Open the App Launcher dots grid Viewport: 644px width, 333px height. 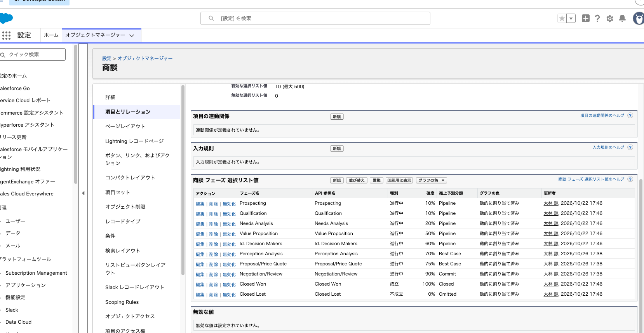pyautogui.click(x=6, y=35)
